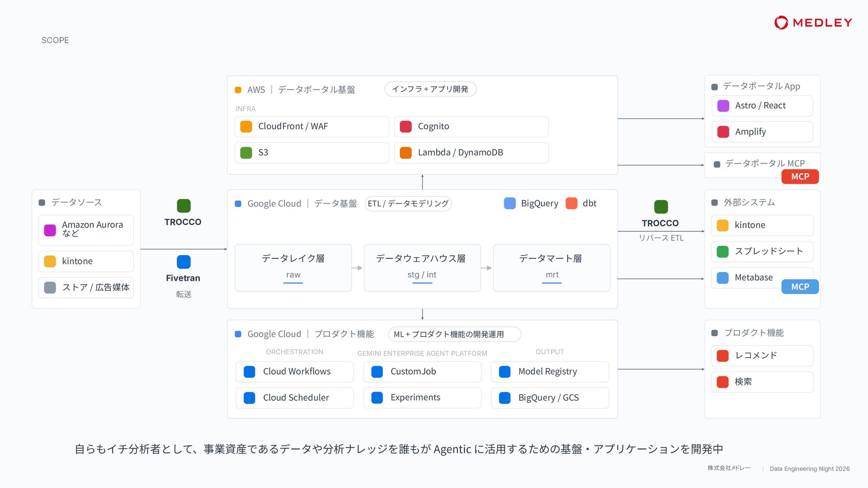Open the データレイク層 raw card
Image resolution: width=868 pixels, height=488 pixels.
[x=293, y=268]
